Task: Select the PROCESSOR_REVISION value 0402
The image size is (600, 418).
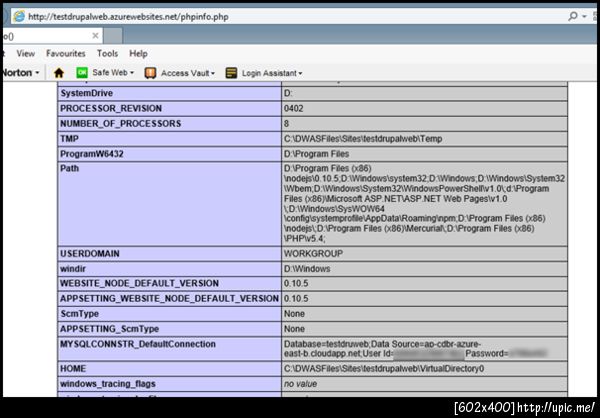Action: [293, 108]
